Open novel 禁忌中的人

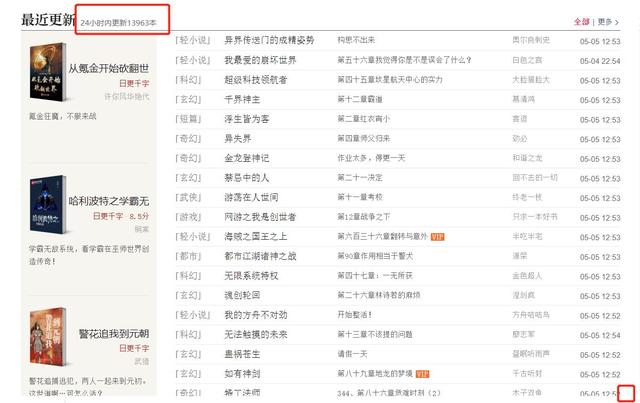click(247, 178)
